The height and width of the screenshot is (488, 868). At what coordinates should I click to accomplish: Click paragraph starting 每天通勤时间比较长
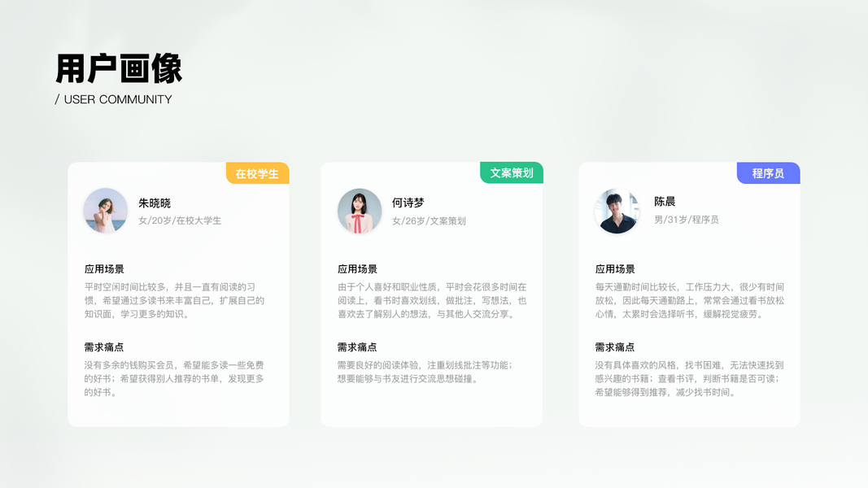click(690, 300)
